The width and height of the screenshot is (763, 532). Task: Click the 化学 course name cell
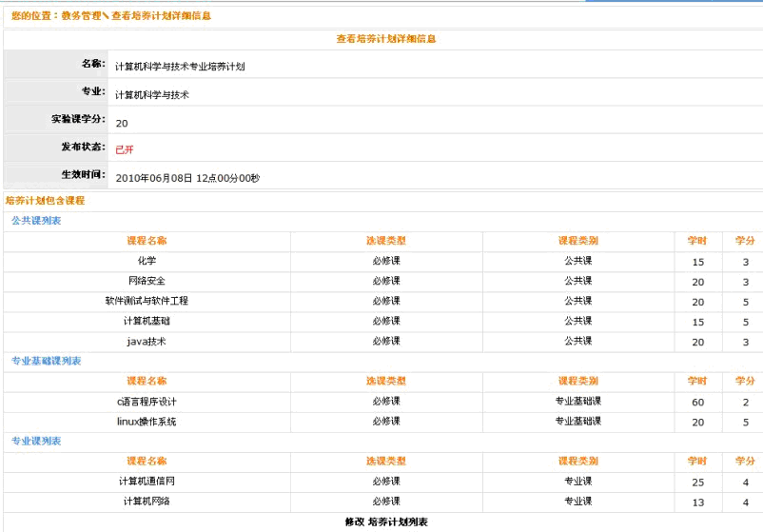pyautogui.click(x=147, y=261)
